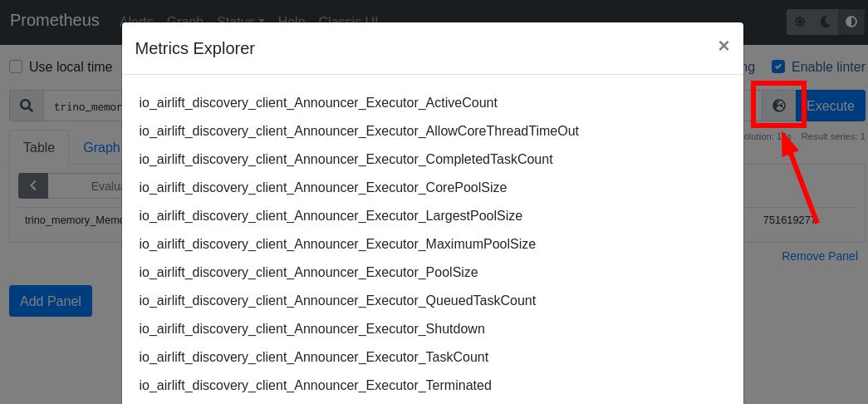Select the auto contrast theme icon
This screenshot has height=404, width=868.
pos(851,22)
